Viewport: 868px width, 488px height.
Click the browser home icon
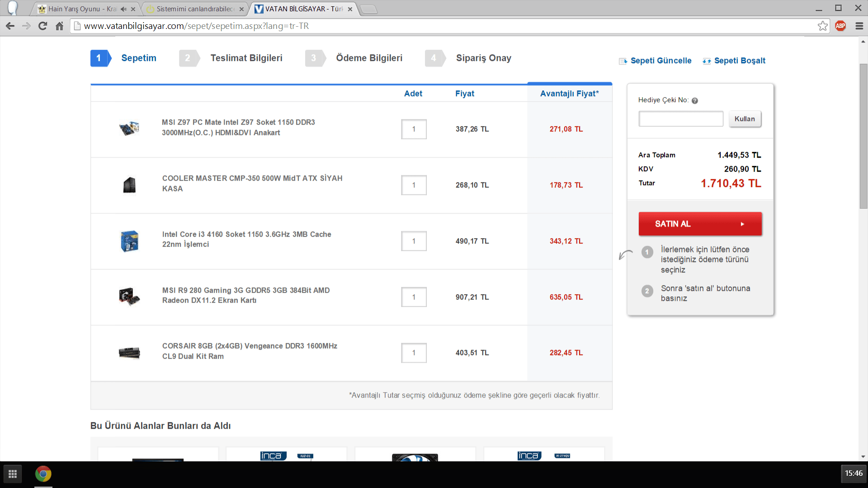tap(59, 26)
